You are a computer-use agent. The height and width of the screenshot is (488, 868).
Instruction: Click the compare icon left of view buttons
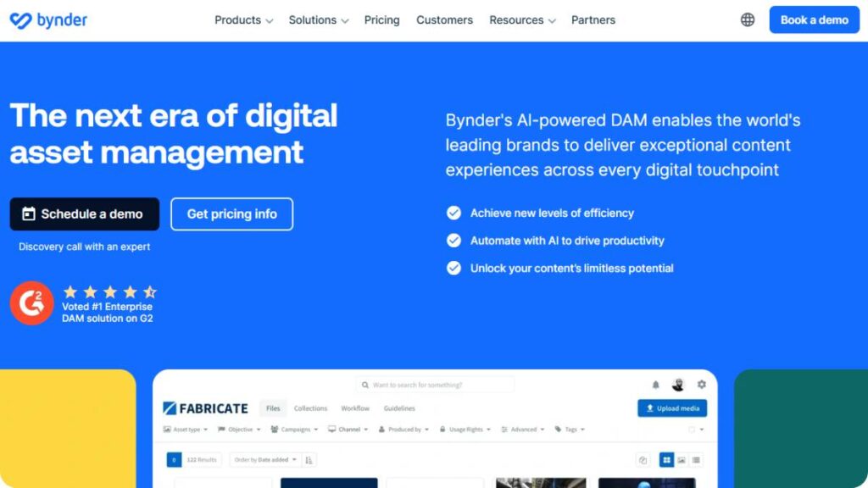[643, 460]
